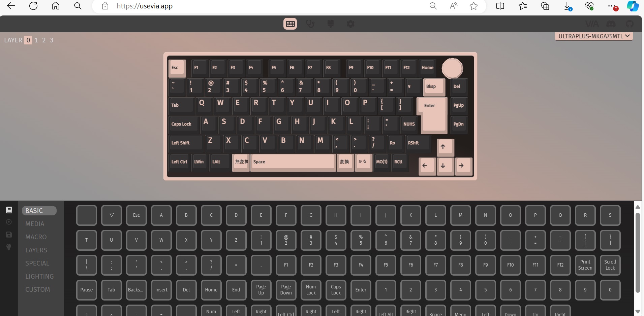Select the Home key on the layout
644x316 pixels.
(428, 68)
